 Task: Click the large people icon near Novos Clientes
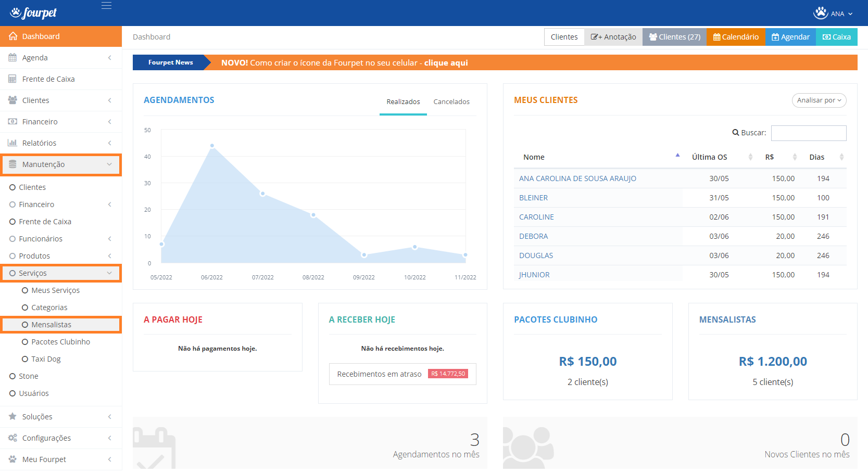529,448
